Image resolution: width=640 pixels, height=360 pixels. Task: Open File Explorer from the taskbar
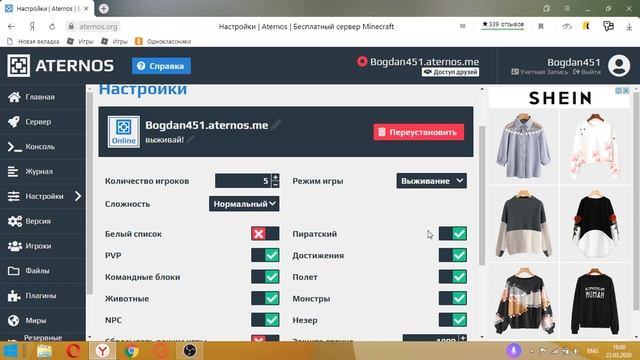[x=44, y=351]
